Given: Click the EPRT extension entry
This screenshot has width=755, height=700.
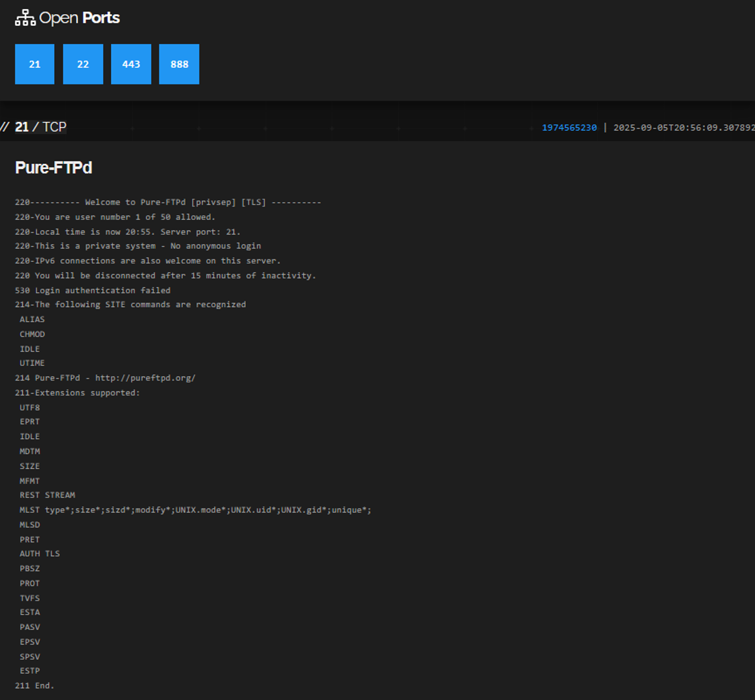Looking at the screenshot, I should (x=30, y=422).
